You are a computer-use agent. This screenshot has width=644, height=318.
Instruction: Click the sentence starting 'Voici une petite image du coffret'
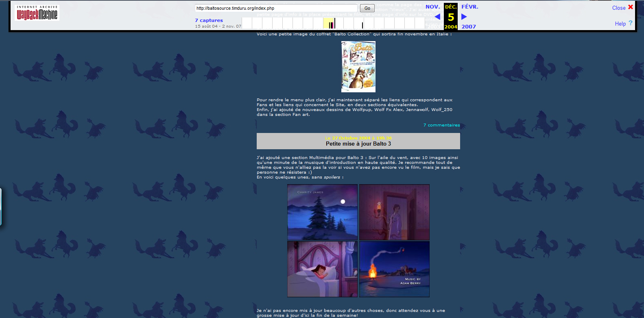coord(354,34)
